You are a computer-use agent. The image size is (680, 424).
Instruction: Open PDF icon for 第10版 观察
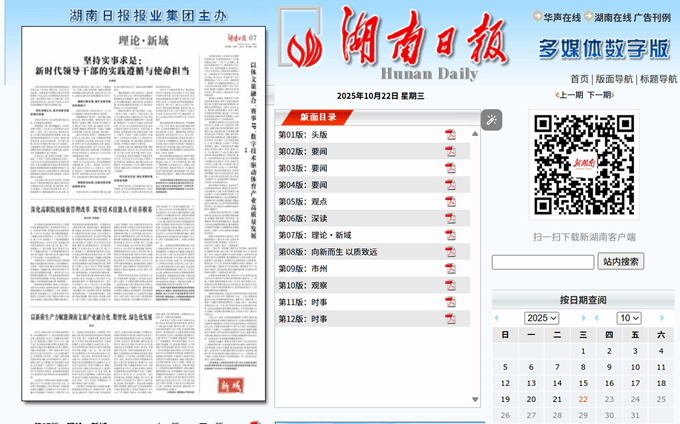click(450, 286)
